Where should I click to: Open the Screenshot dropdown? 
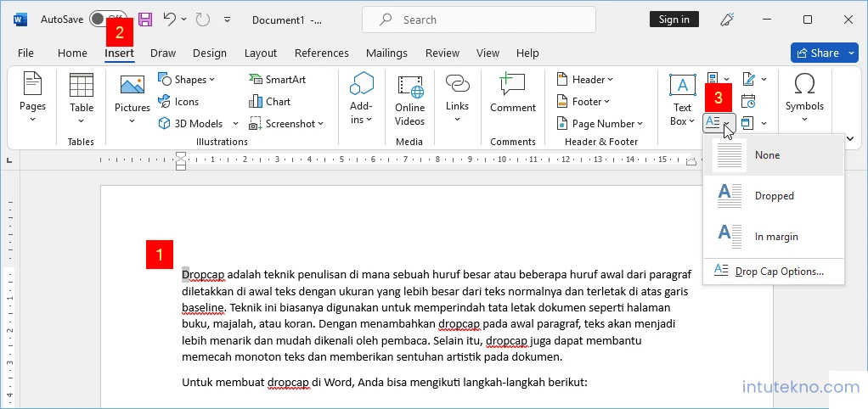tap(286, 124)
